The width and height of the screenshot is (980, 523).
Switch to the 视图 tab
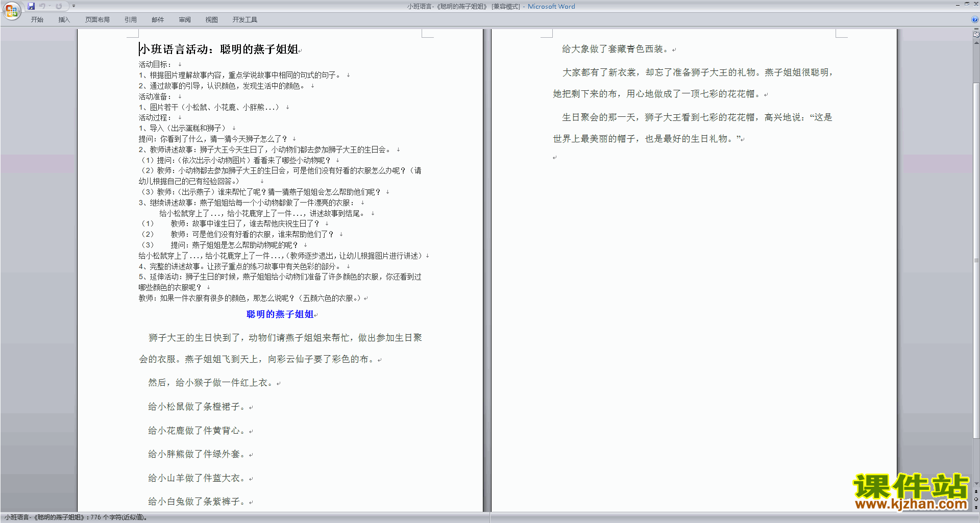click(212, 20)
